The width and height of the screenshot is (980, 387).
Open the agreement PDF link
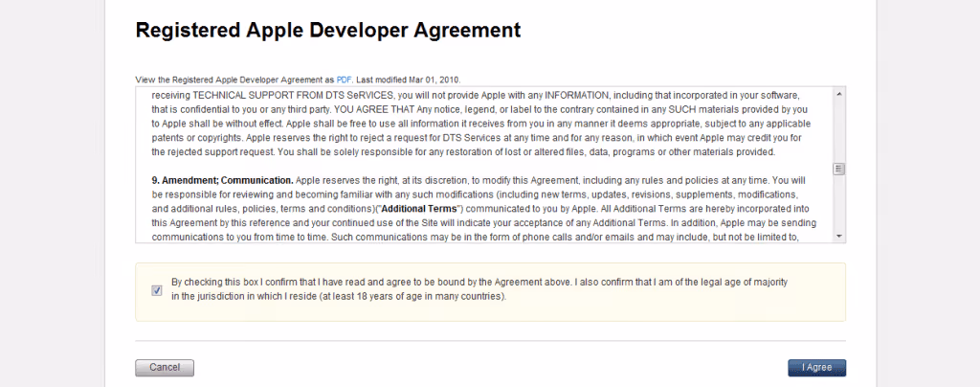(x=344, y=80)
